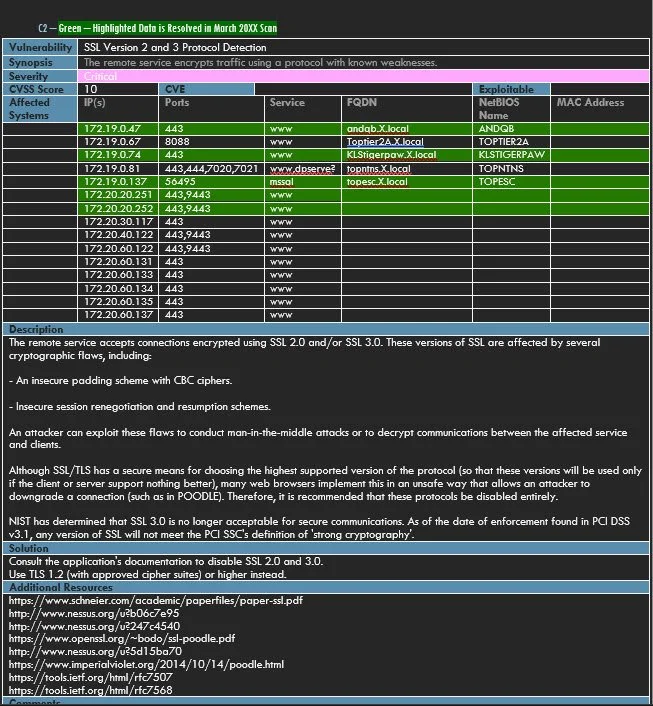Click the green highlighted March 20XX Scan caption

tap(168, 28)
